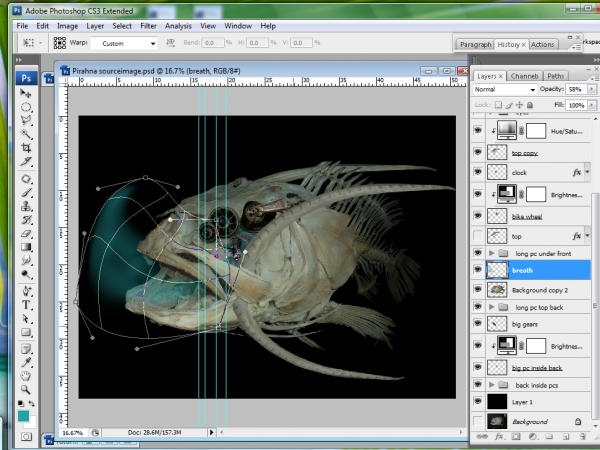Image resolution: width=600 pixels, height=450 pixels.
Task: Open the layer style fx panel button
Action: 499,437
